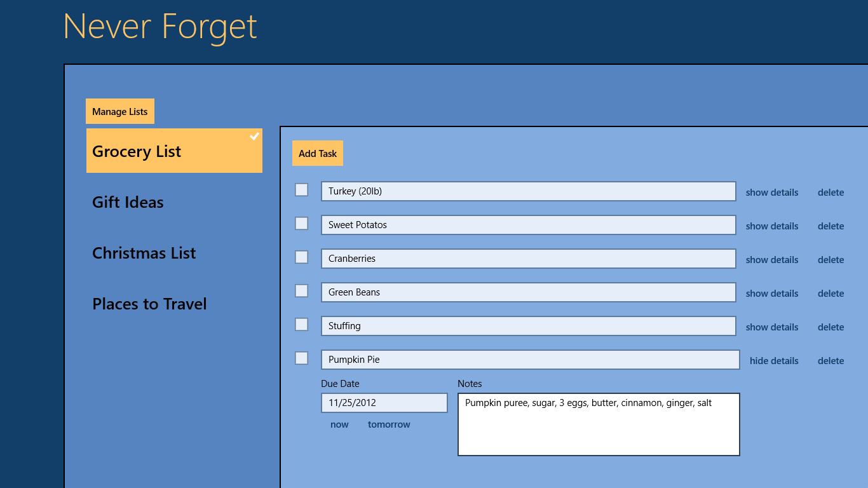Hide details of Pumpkin Pie
This screenshot has height=488, width=868.
(x=774, y=361)
